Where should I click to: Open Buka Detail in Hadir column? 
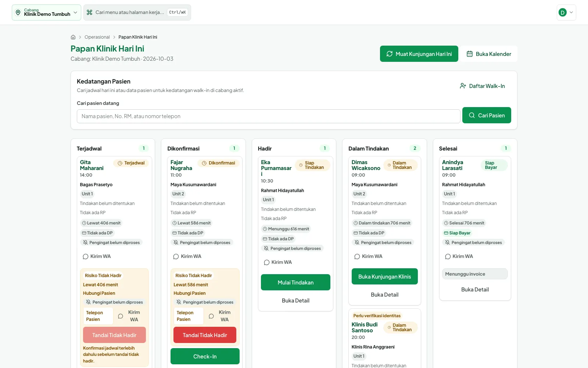295,301
